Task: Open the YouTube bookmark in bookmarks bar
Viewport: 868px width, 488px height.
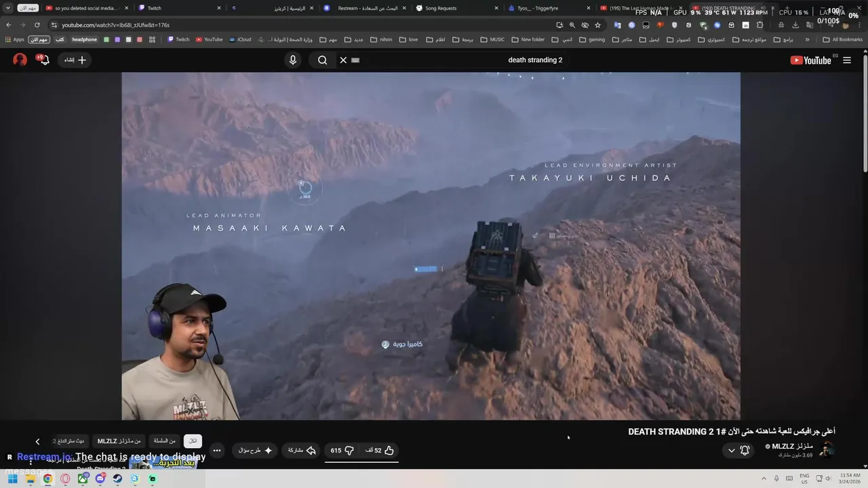Action: 210,39
